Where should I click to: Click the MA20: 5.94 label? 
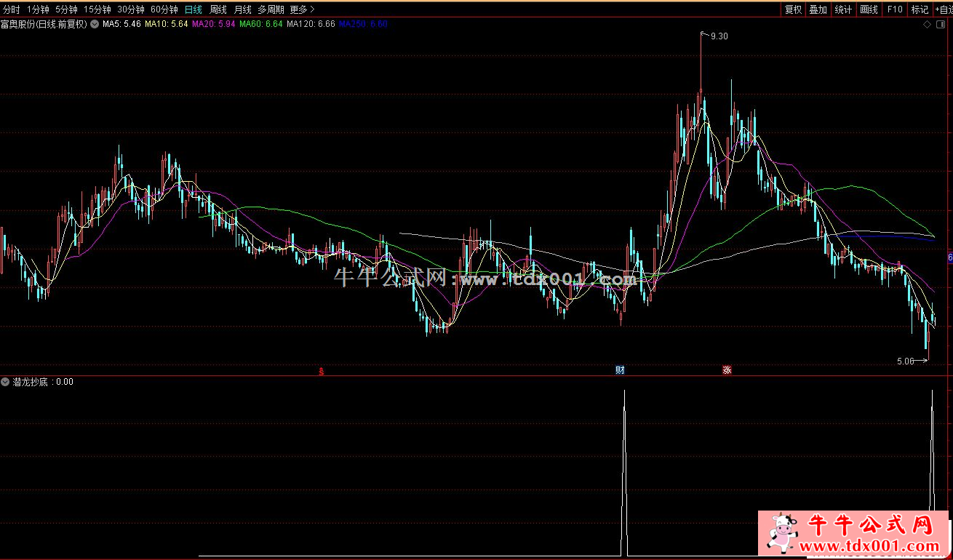coord(214,24)
